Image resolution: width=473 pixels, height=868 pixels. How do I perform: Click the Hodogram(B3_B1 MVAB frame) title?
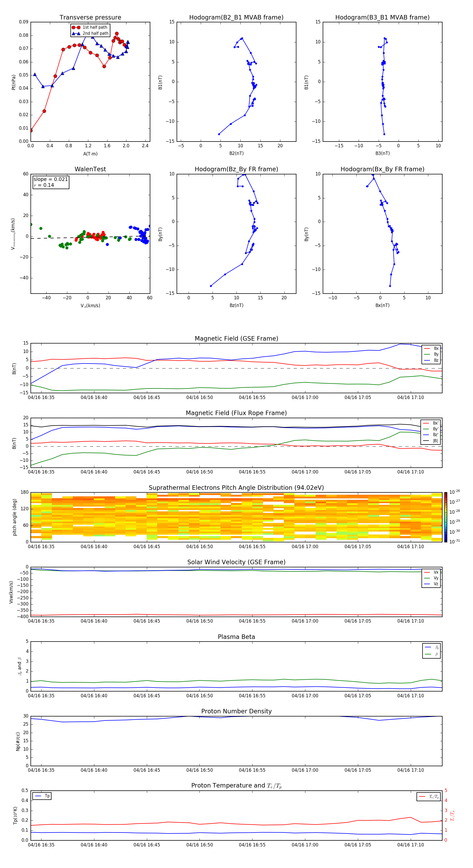tap(382, 18)
